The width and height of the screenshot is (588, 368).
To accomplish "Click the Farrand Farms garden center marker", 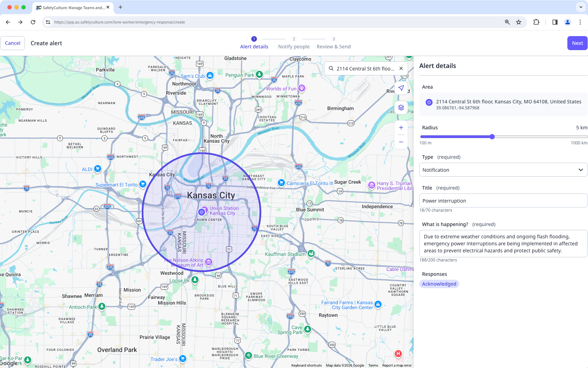I will click(378, 304).
